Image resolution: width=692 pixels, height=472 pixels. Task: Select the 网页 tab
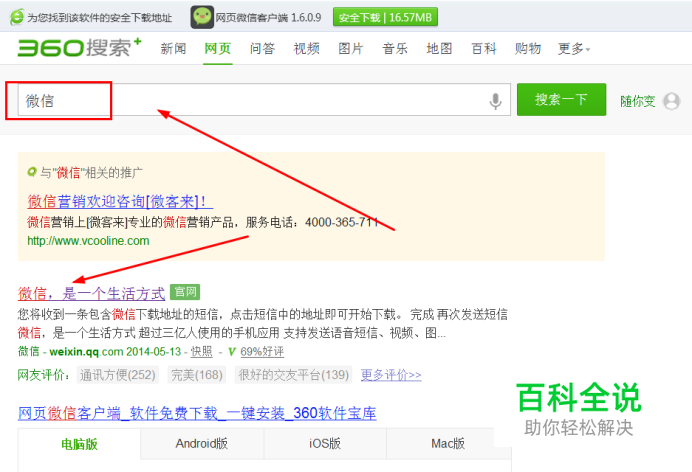click(x=218, y=48)
